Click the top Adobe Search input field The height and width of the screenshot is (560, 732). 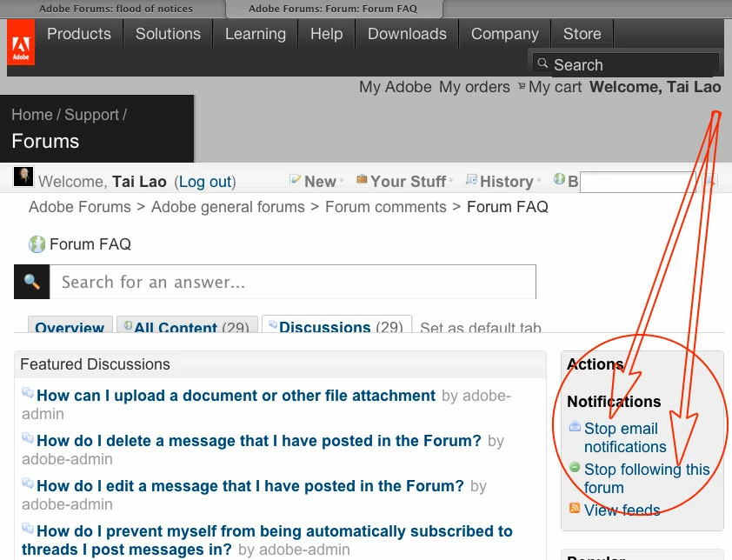[626, 64]
